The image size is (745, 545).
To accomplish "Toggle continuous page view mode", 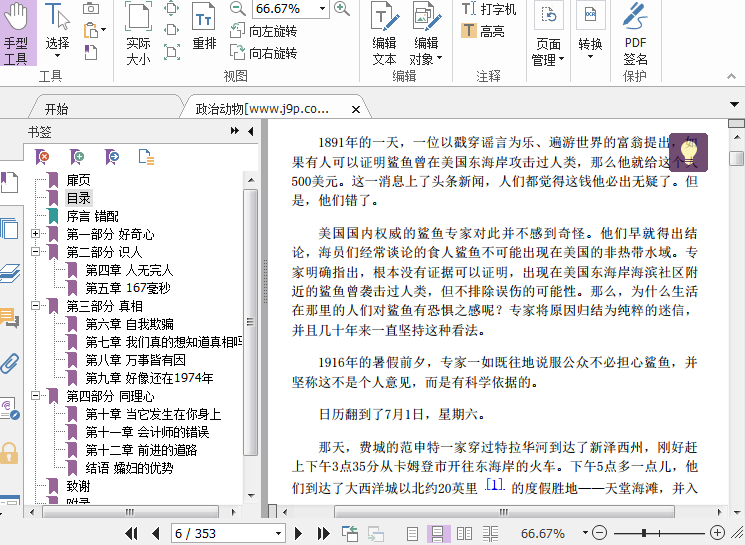I will (438, 534).
